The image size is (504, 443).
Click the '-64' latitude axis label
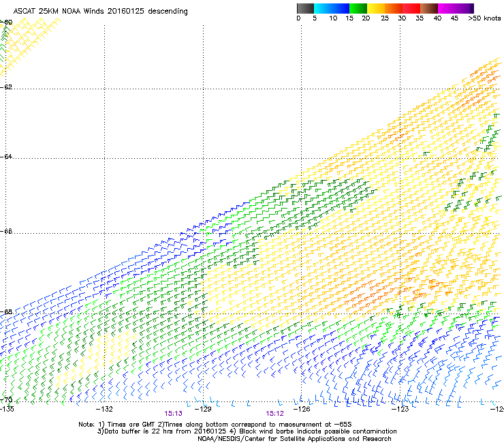point(6,157)
